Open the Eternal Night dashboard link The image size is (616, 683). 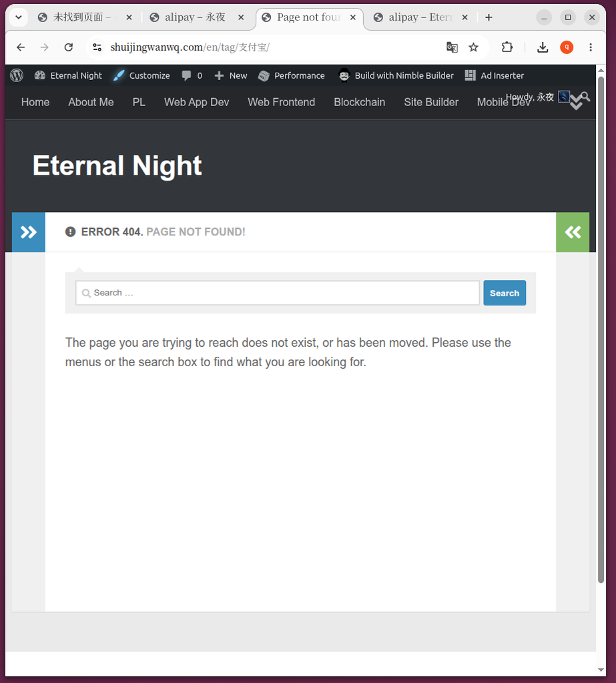(69, 75)
